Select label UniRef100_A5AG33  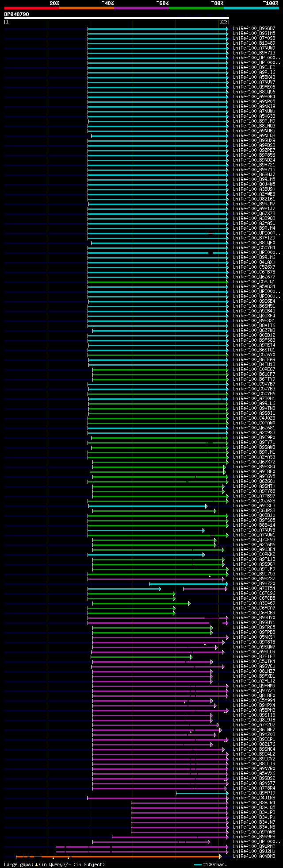[254, 116]
